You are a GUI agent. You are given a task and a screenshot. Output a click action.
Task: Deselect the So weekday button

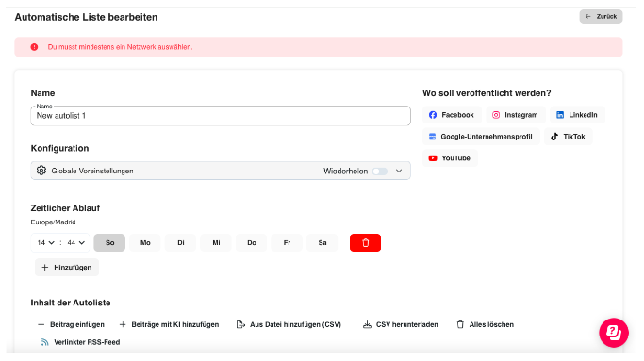point(109,243)
